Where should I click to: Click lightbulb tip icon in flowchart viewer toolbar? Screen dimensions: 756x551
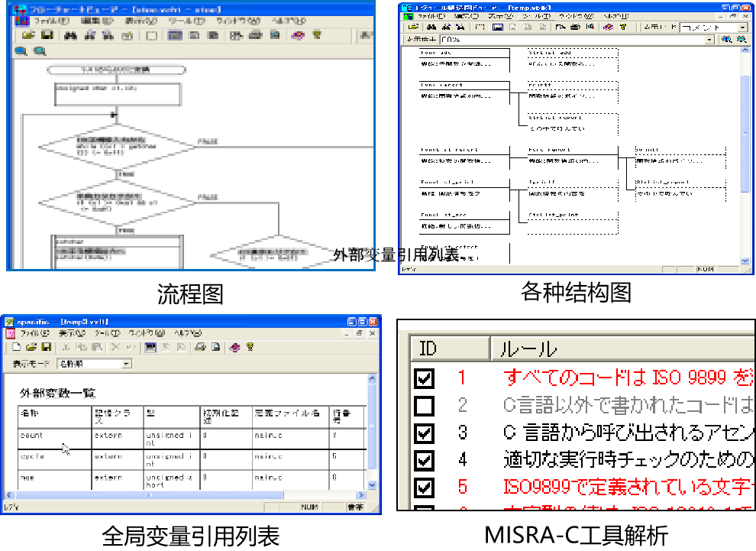point(317,34)
